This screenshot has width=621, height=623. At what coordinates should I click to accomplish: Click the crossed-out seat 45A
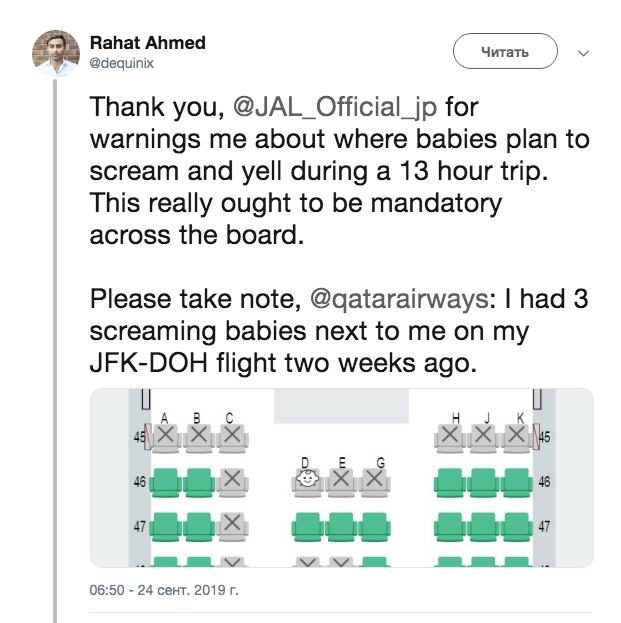pos(166,435)
